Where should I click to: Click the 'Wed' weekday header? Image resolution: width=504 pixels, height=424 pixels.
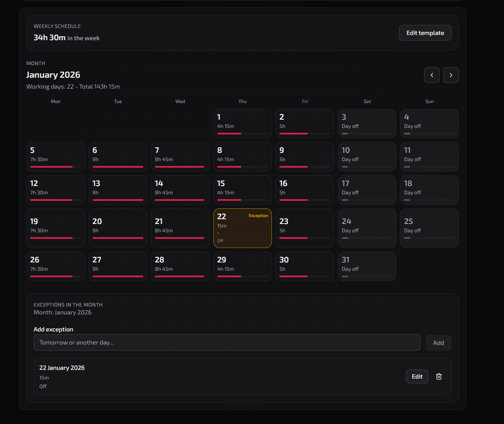[x=181, y=101]
